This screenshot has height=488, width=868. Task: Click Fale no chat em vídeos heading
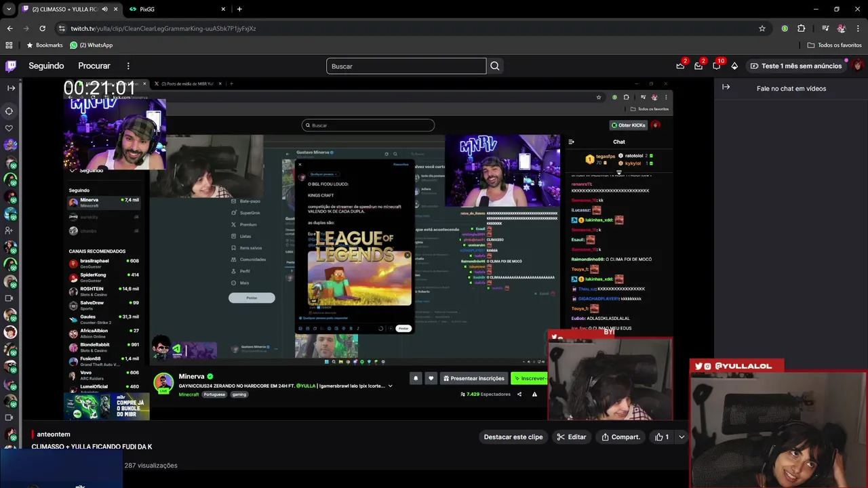[791, 89]
